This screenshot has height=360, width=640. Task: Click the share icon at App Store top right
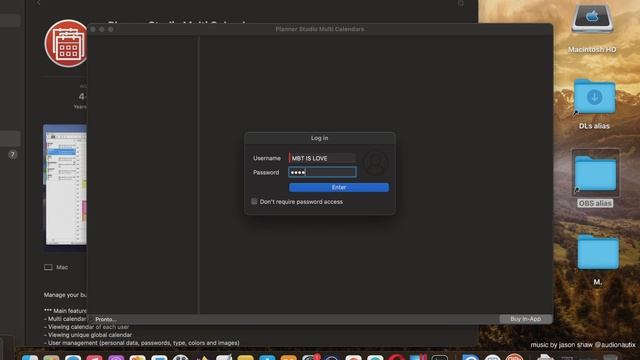(x=460, y=3)
